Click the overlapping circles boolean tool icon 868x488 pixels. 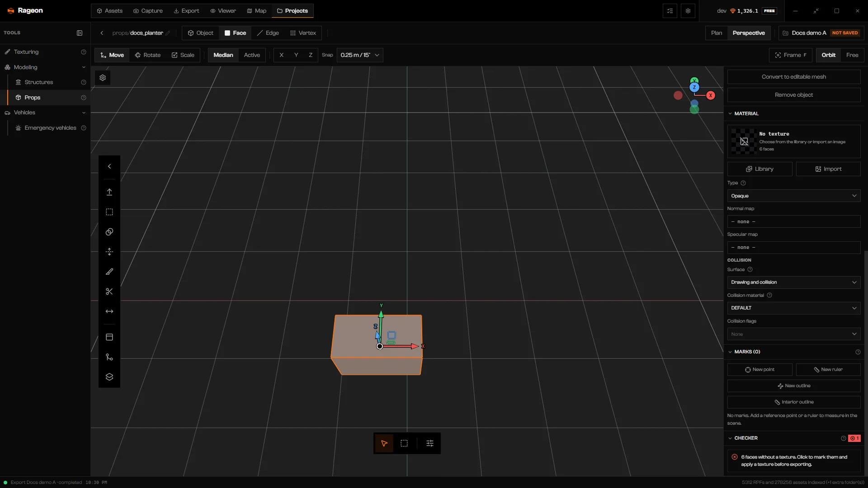(x=109, y=232)
